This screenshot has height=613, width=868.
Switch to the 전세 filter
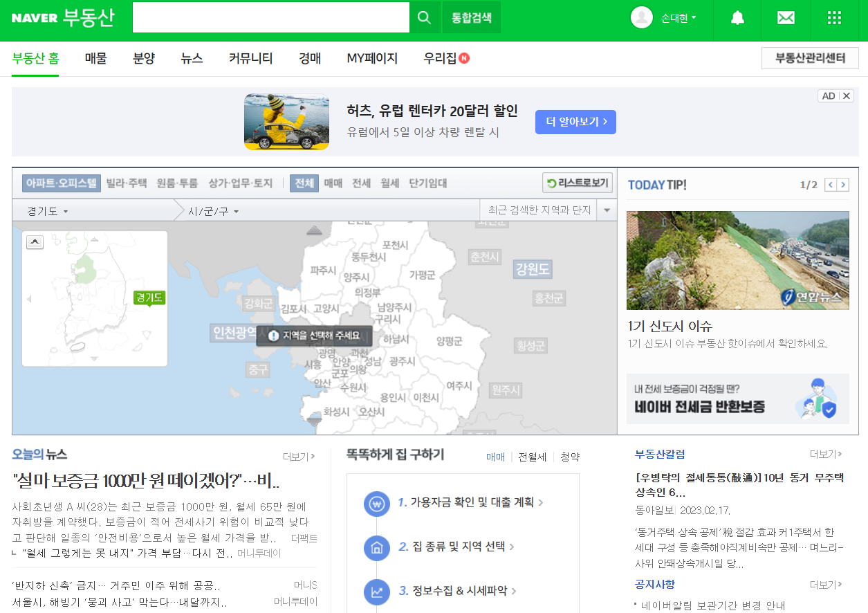[360, 183]
